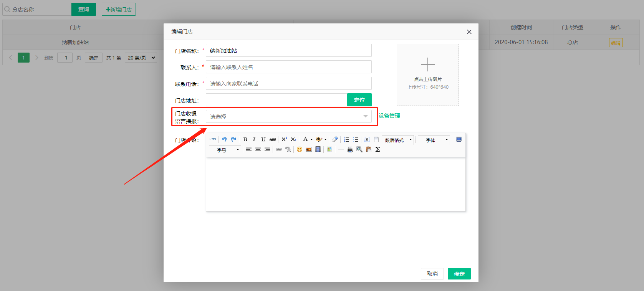
Task: Click the undo arrow in editor toolbar
Action: click(x=224, y=139)
